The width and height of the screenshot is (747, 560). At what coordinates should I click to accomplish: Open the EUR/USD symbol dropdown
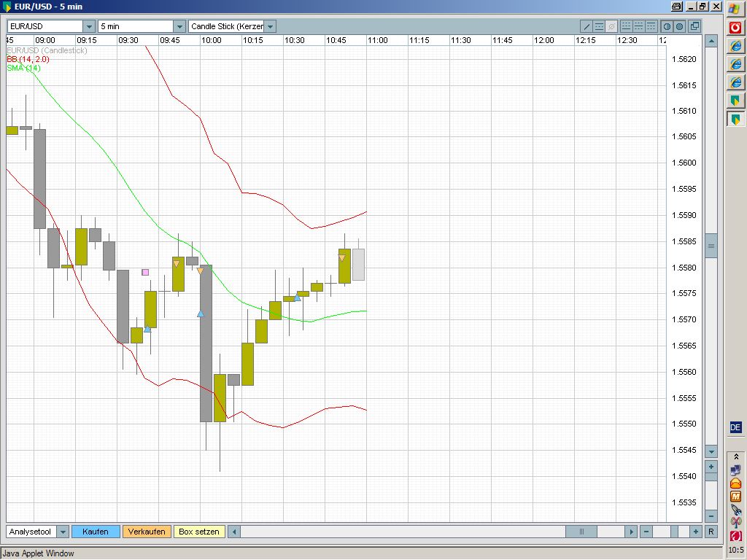[89, 26]
